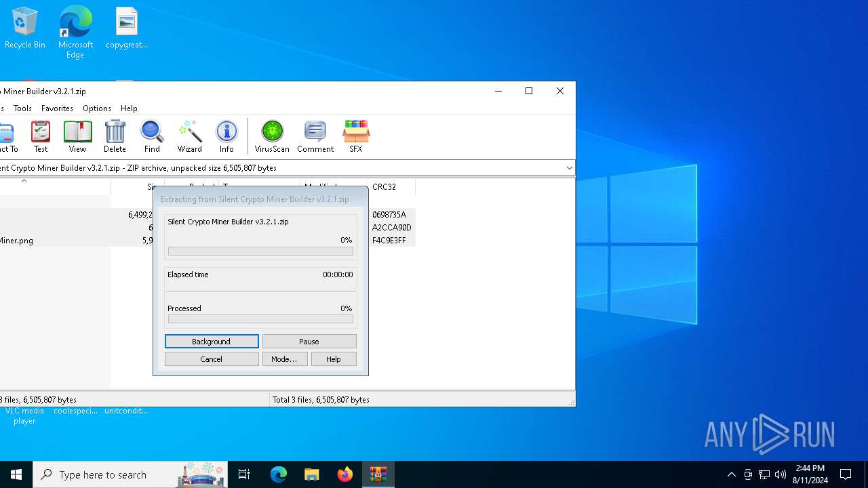Click the Windows Start button
The image size is (868, 488).
point(16,474)
